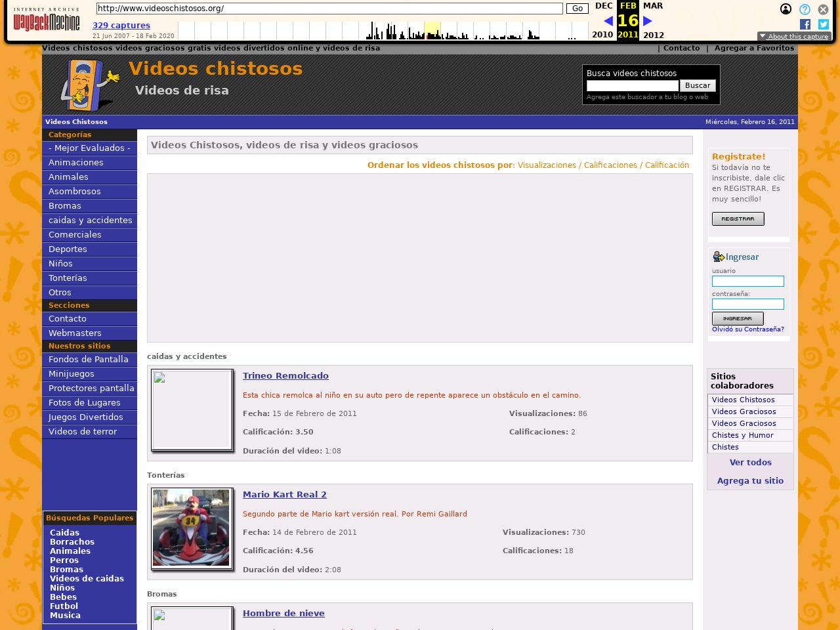Open the 329 captures link
Screen dimensions: 840x630
point(121,26)
